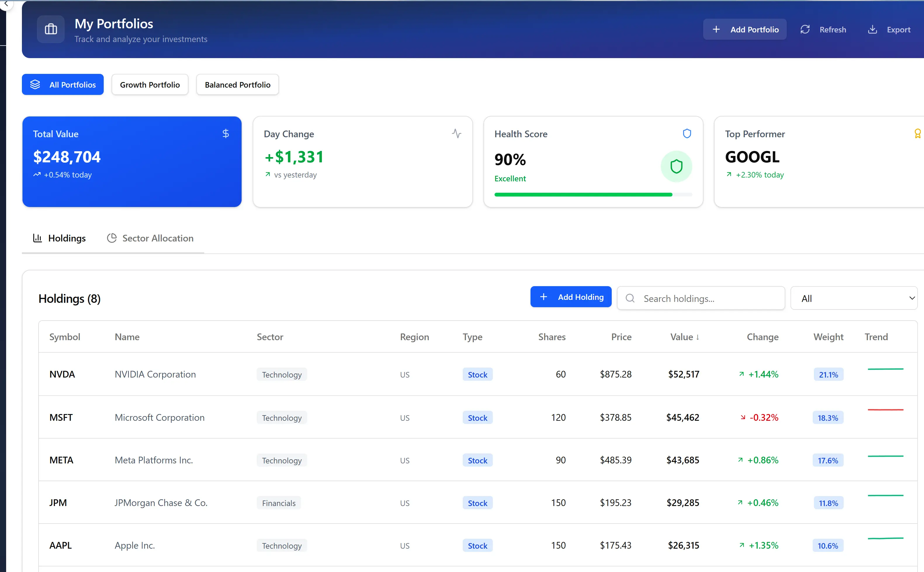Click the dollar icon on Total Value card
This screenshot has width=924, height=572.
pos(225,133)
